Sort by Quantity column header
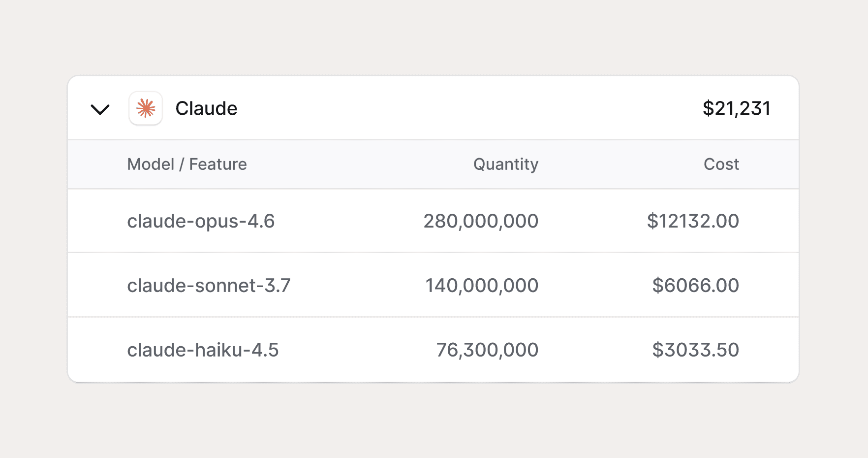The image size is (868, 458). point(505,164)
